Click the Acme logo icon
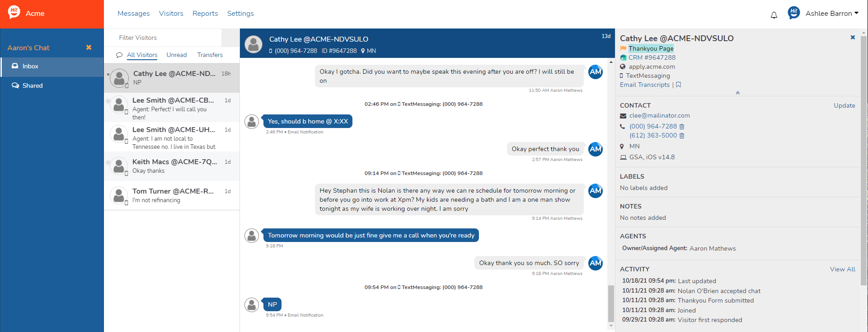868x332 pixels. click(x=14, y=12)
